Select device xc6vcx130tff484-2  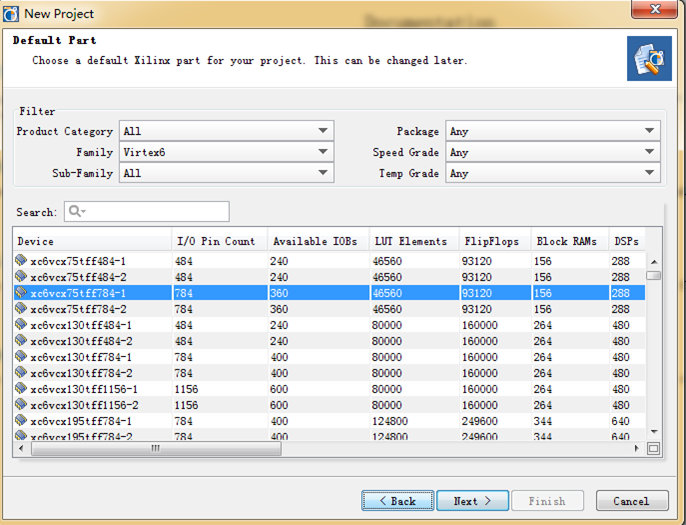329,341
